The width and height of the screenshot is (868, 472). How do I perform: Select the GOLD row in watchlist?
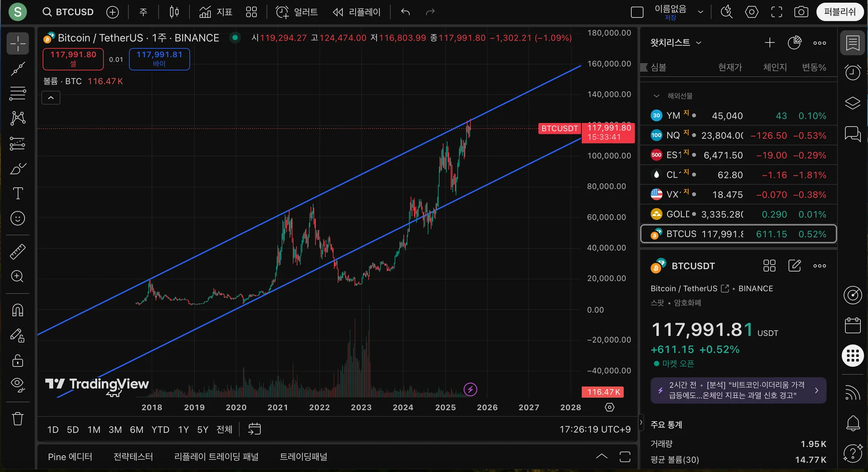[x=739, y=214]
